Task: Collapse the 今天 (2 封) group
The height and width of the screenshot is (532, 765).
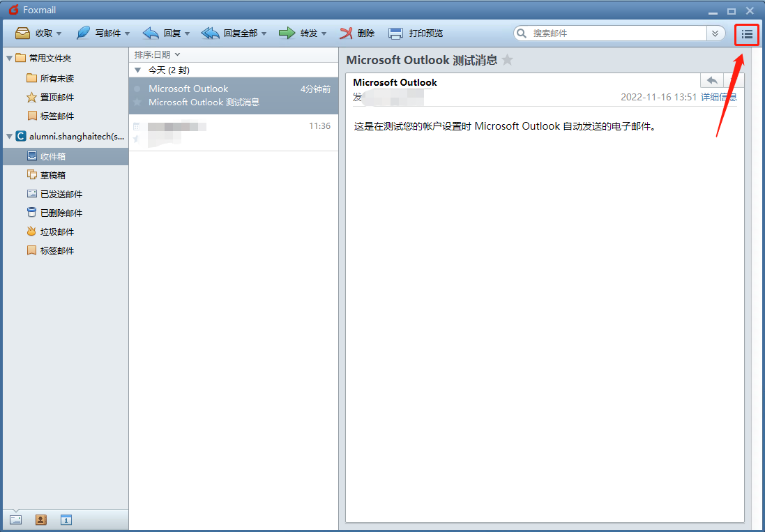Action: tap(137, 70)
